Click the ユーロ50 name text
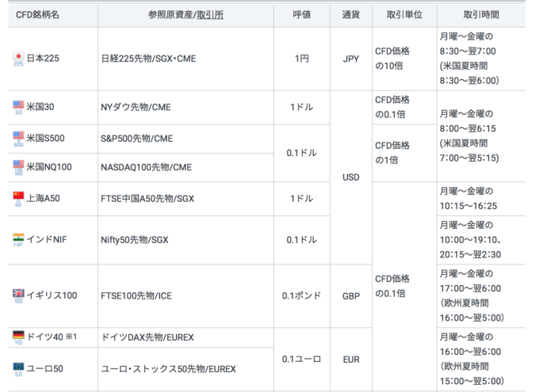The image size is (539, 392). pos(44,368)
